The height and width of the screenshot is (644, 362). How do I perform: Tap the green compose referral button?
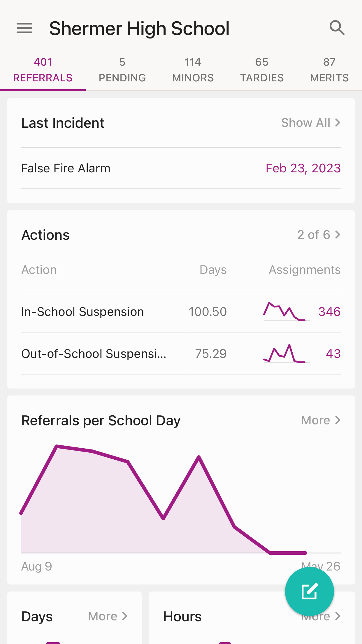(x=309, y=591)
